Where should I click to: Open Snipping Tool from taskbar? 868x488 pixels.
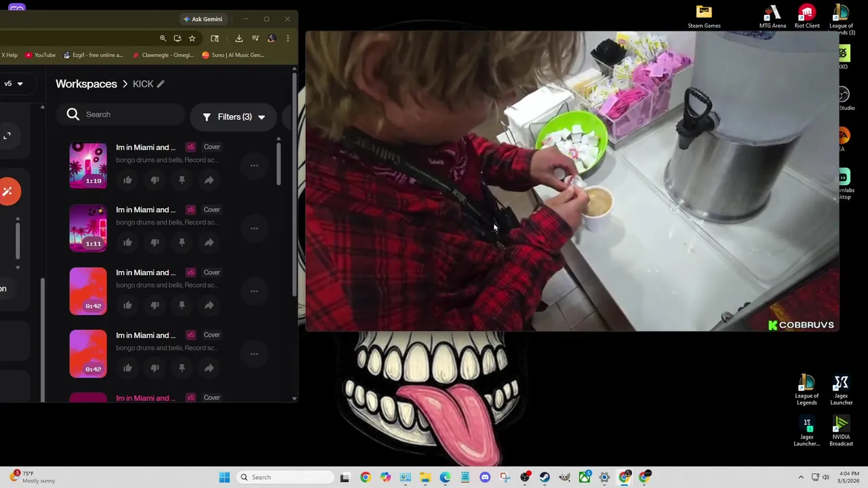505,477
